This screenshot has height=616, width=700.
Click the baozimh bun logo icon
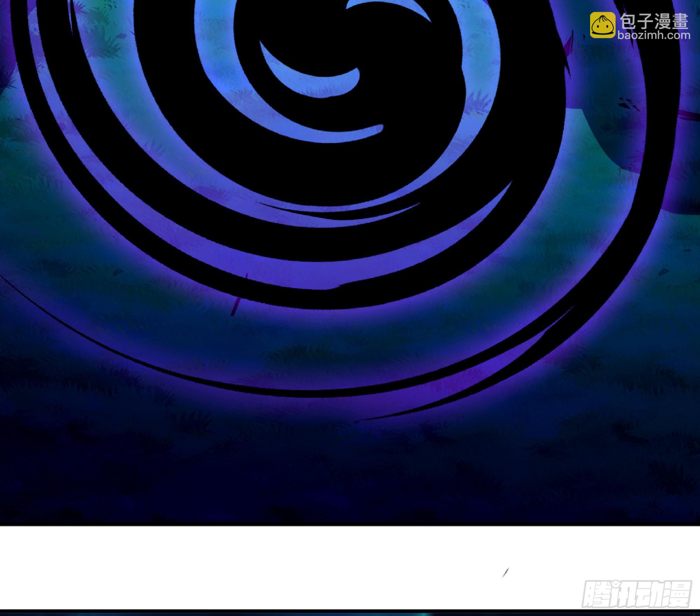pyautogui.click(x=603, y=25)
